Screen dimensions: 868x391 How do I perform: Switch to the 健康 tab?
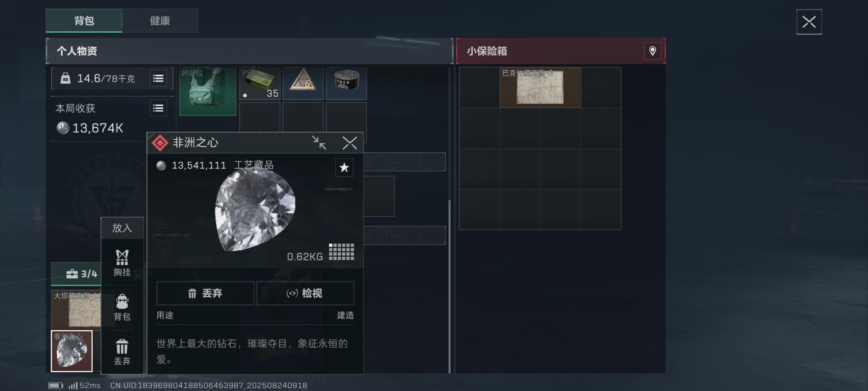pyautogui.click(x=160, y=20)
